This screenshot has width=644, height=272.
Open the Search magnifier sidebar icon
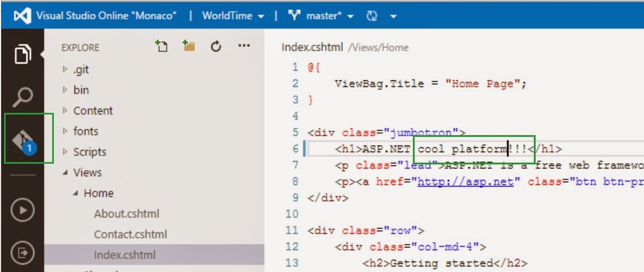(22, 98)
